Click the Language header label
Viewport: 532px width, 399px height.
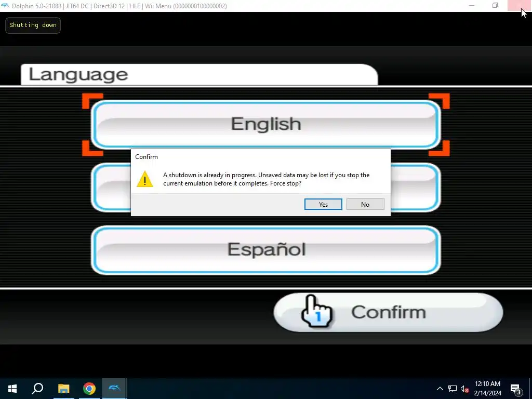[x=78, y=74]
